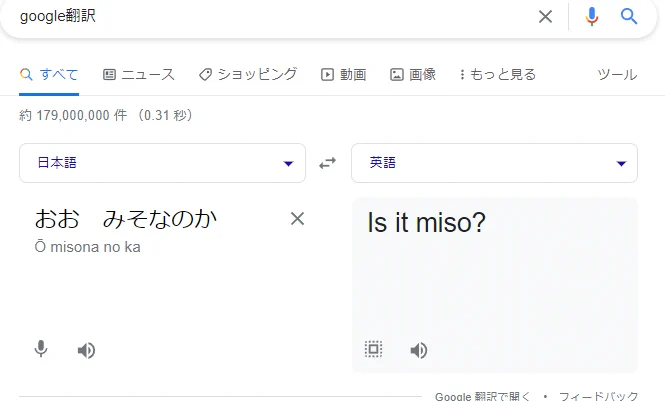Dictate source text with the microphone icon

pyautogui.click(x=41, y=349)
